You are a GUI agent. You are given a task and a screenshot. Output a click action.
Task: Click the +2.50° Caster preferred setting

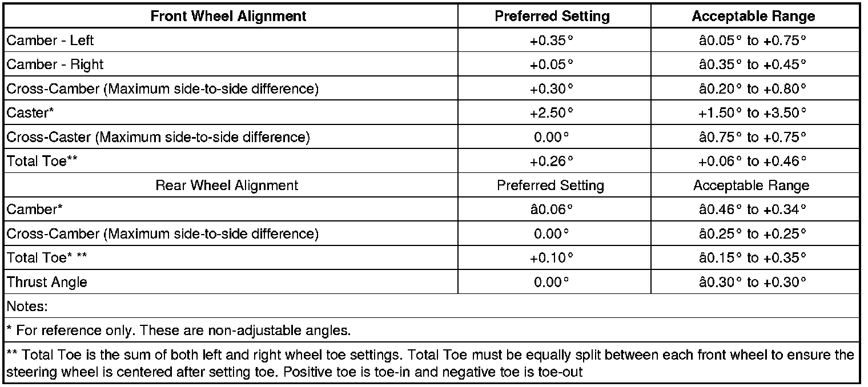pyautogui.click(x=551, y=113)
